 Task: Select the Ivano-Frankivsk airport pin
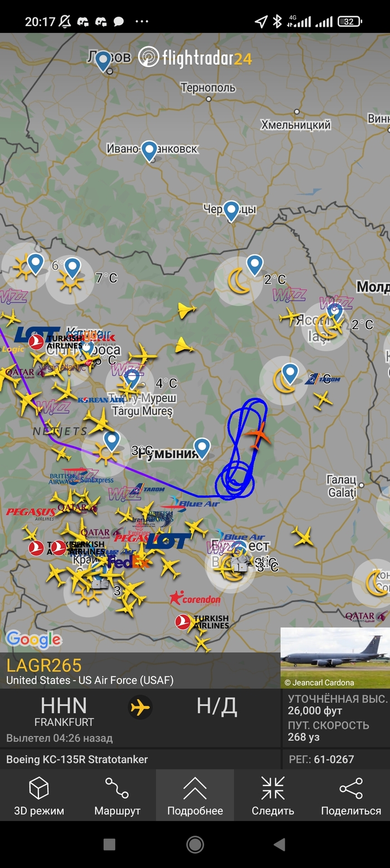coord(149,151)
